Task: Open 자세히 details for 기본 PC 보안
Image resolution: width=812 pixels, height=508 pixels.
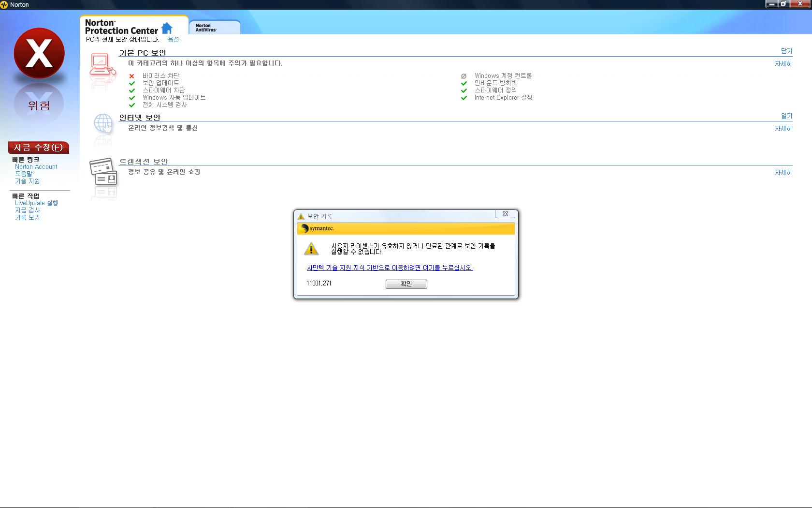Action: 783,63
